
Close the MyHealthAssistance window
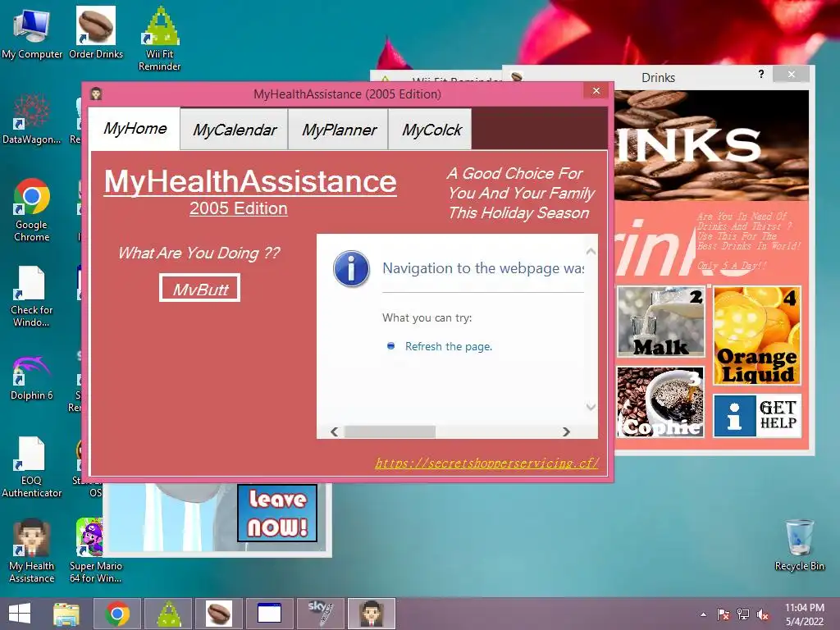click(596, 91)
